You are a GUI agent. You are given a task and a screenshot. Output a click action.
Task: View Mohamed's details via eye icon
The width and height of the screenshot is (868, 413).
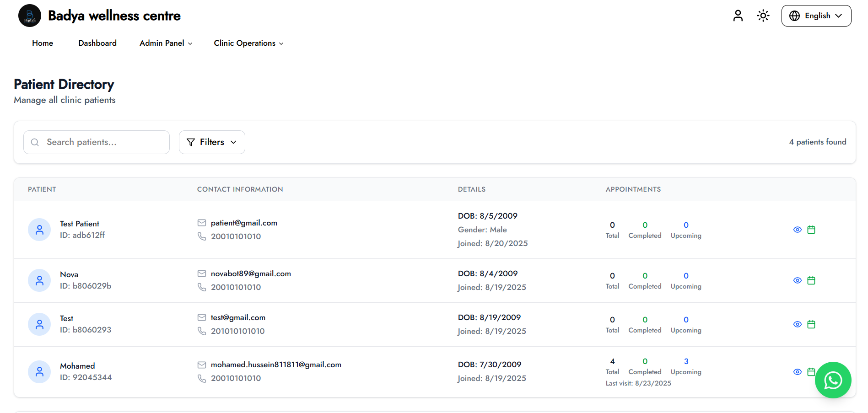click(798, 372)
